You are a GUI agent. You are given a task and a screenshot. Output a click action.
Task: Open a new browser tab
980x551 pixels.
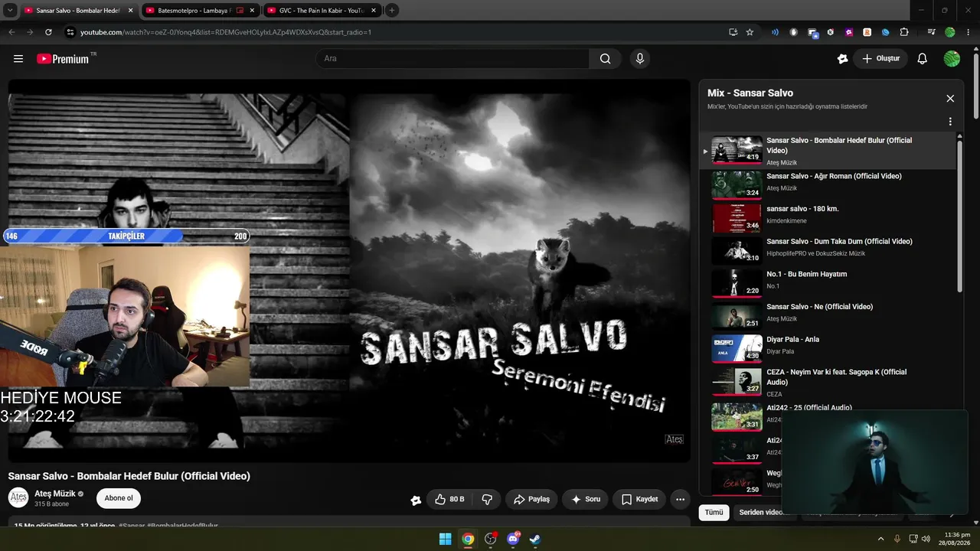pos(392,11)
